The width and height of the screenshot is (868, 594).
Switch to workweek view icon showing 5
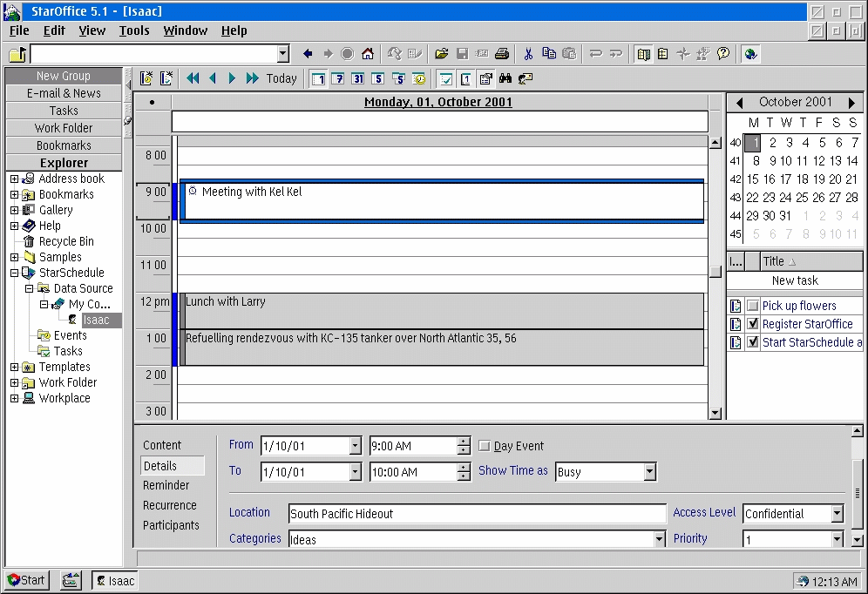[x=378, y=78]
